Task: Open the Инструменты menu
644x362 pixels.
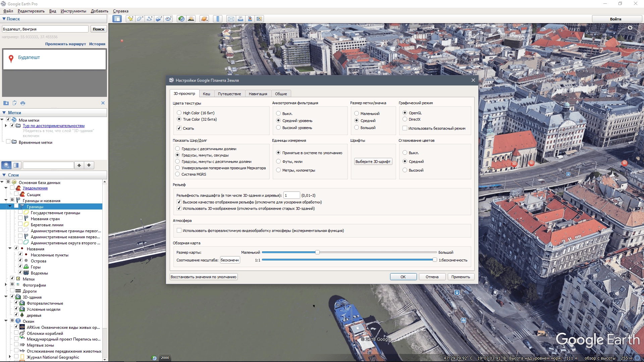Action: [73, 11]
